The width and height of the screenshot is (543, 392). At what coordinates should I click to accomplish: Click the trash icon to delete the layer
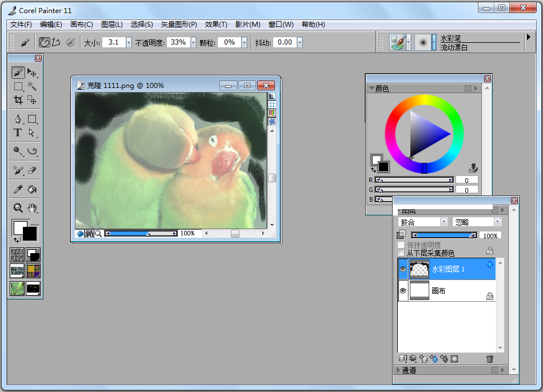coord(490,359)
